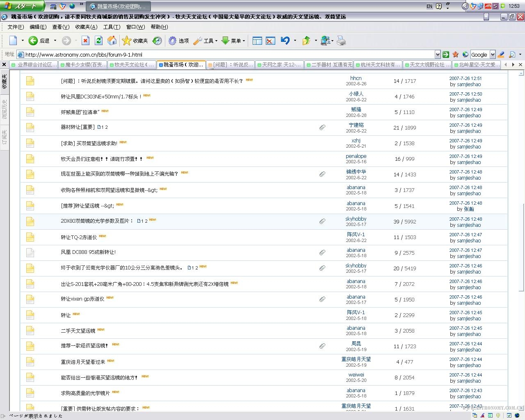Screen dimensions: 525x420
Task: Click the EN language indicator
Action: [x=429, y=6]
